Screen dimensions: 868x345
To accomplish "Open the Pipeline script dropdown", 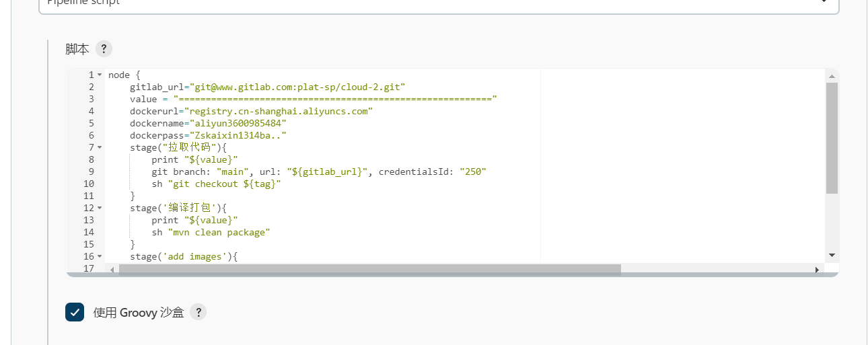I will coord(439,5).
